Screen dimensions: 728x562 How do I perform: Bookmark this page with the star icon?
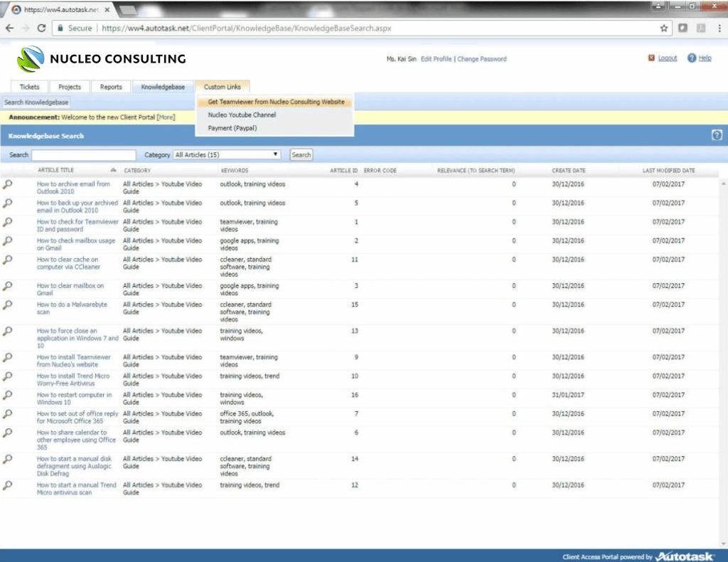(x=664, y=28)
